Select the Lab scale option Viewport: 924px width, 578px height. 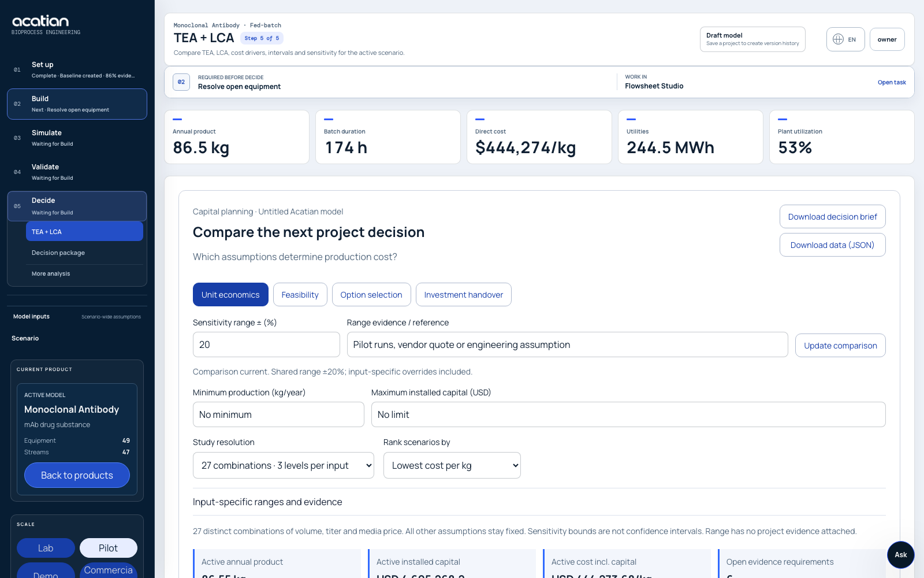[46, 548]
